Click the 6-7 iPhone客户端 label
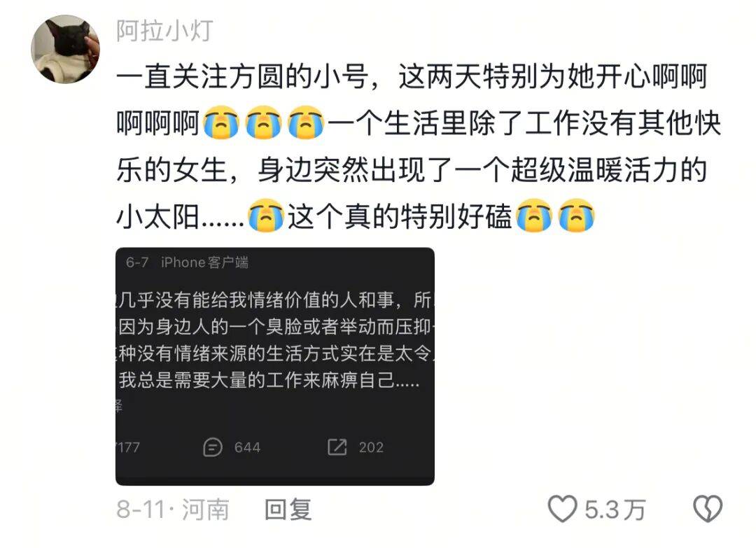 point(187,262)
